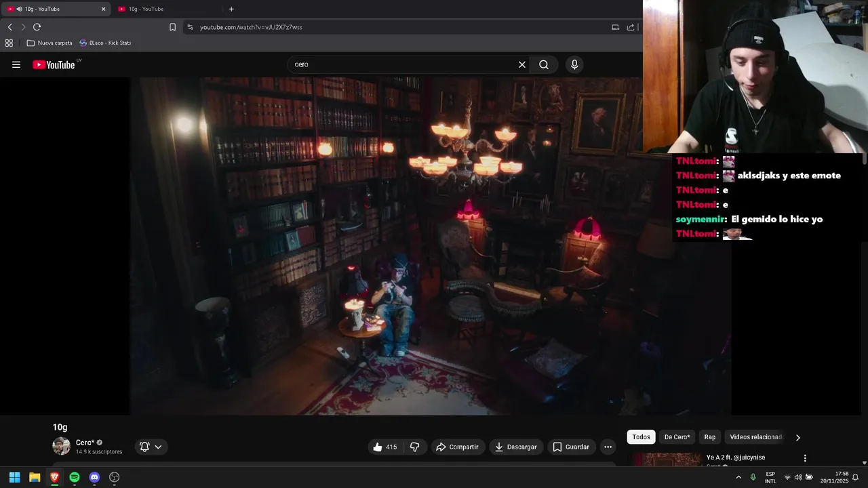
Task: Click the battery tray icon
Action: coord(809,477)
